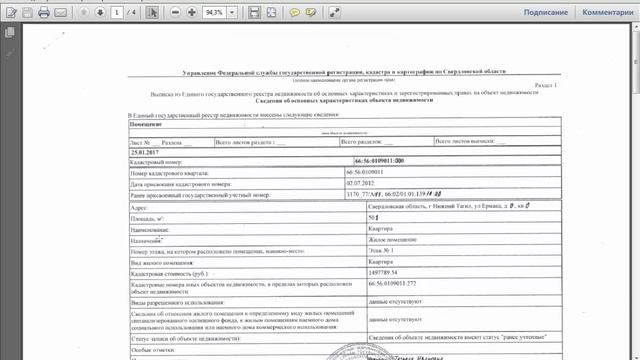Open the Подписание panel
640x360 pixels.
click(x=546, y=12)
